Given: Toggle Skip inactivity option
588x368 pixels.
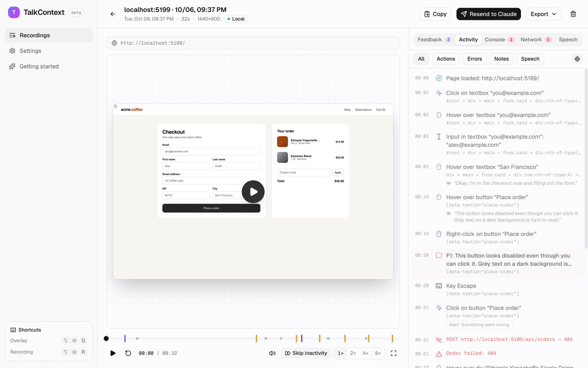Looking at the screenshot, I should pyautogui.click(x=306, y=353).
